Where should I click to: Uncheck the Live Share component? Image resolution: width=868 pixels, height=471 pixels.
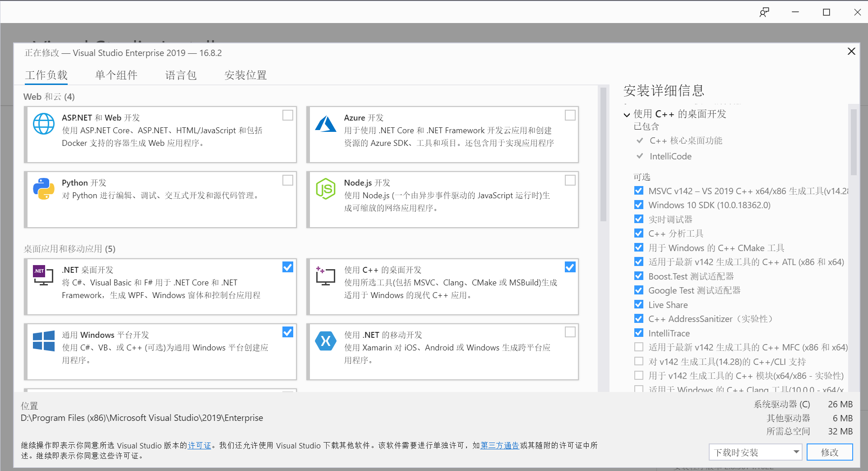(x=638, y=304)
